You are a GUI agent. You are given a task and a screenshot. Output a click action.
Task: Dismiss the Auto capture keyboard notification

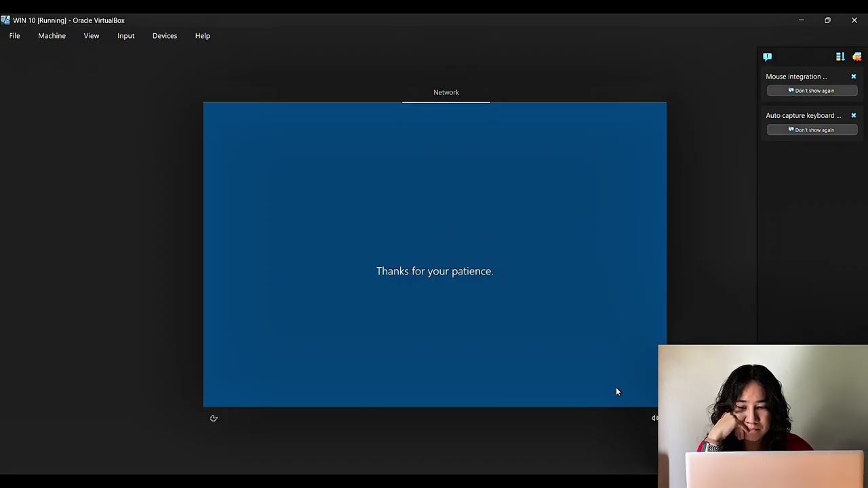[854, 115]
